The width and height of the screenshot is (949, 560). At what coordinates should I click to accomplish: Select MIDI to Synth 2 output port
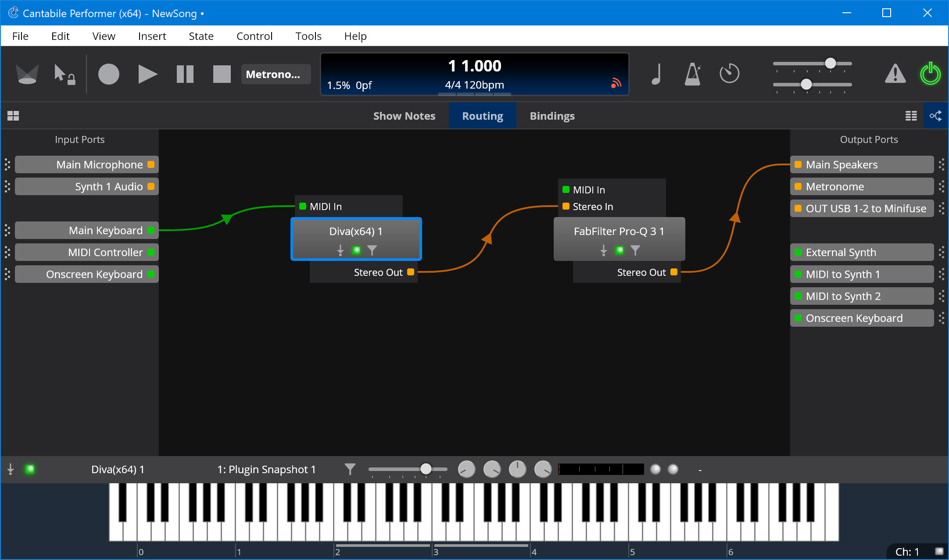862,296
